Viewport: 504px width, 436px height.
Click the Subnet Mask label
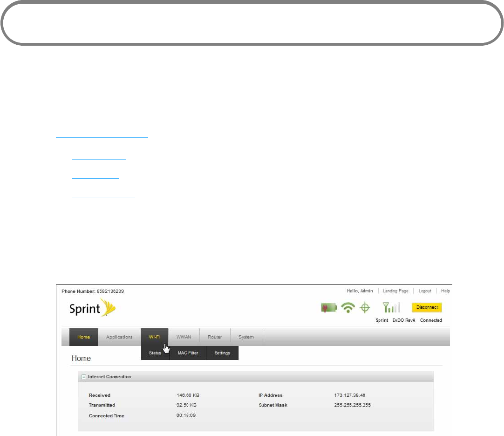tap(273, 405)
